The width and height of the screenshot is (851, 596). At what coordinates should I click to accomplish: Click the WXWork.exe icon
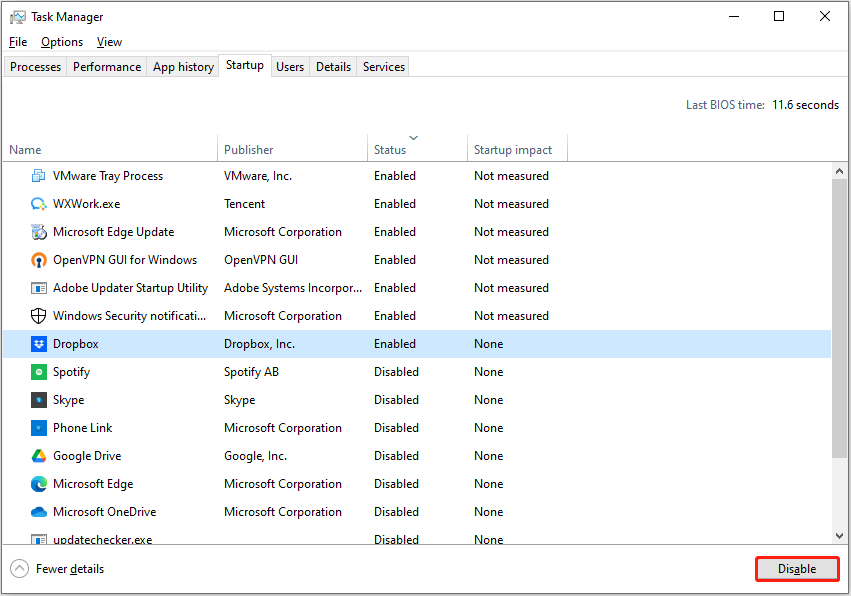[x=38, y=203]
